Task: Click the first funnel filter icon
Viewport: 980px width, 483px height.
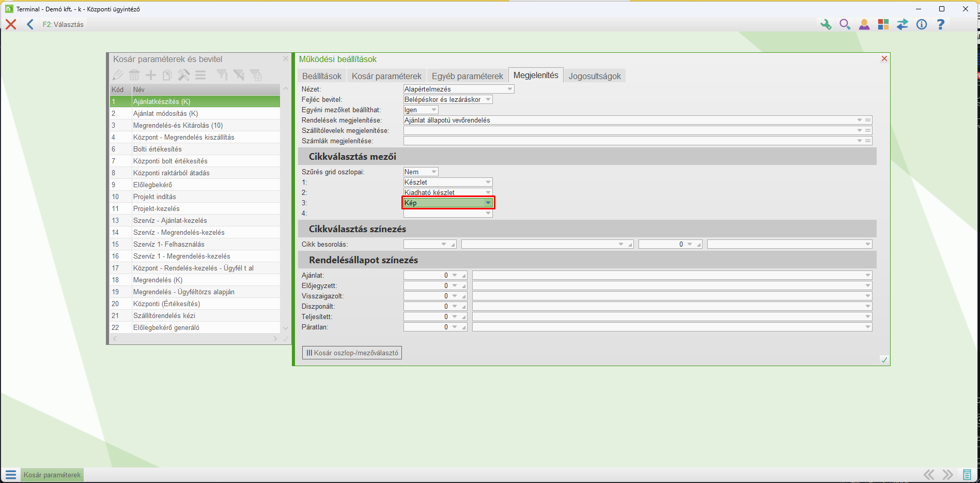Action: click(222, 75)
